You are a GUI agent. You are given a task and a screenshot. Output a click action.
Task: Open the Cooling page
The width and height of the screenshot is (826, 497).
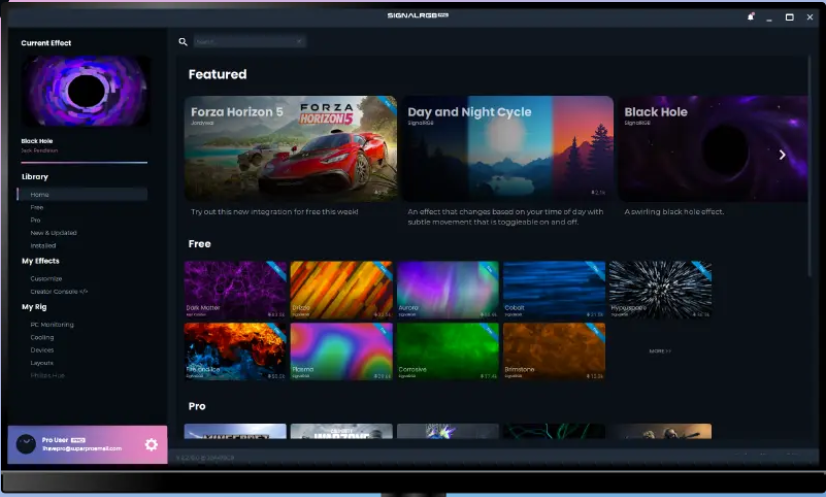(x=42, y=337)
